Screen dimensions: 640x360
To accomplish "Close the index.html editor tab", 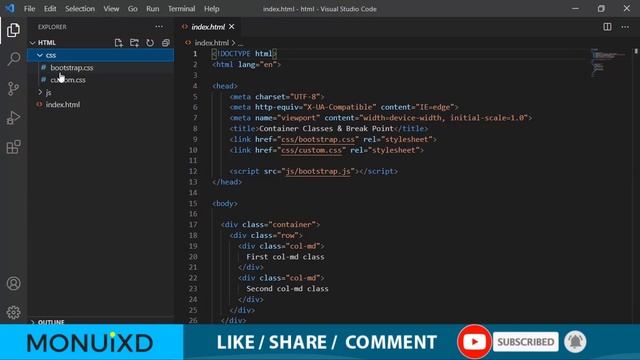I will pyautogui.click(x=232, y=27).
